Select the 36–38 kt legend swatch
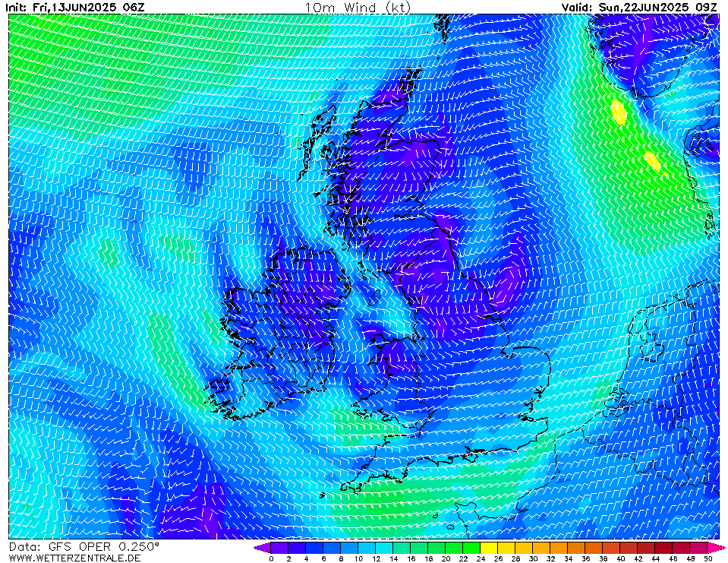 (x=594, y=548)
